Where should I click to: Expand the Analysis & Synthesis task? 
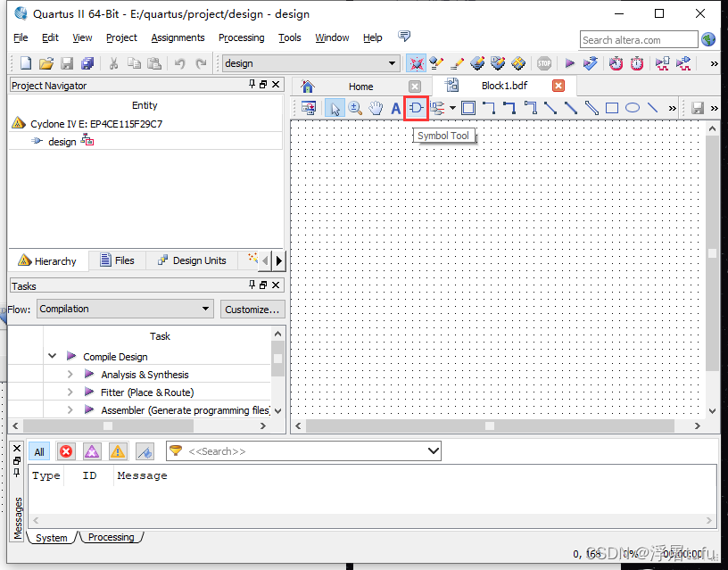click(x=70, y=374)
